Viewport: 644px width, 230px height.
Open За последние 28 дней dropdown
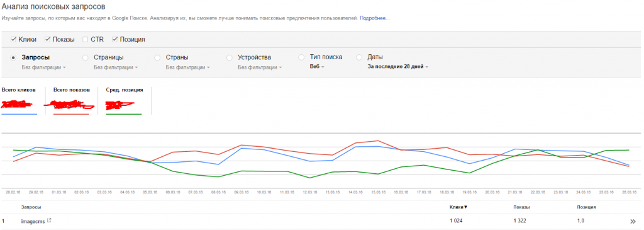pos(397,67)
